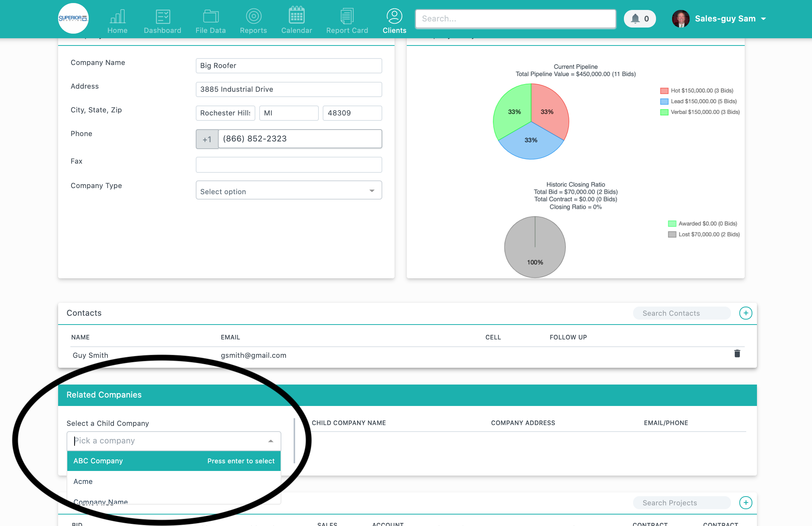Expand the Sales-guy Sam user menu
812x526 pixels.
[x=764, y=19]
